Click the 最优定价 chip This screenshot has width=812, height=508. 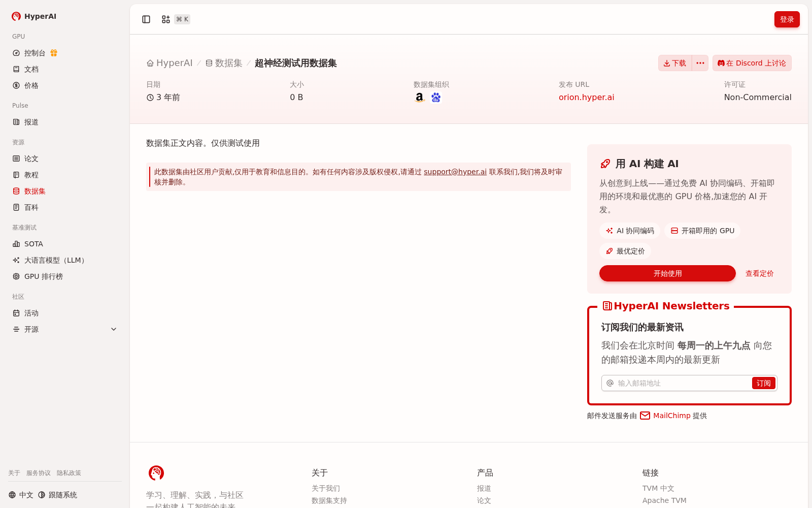tap(625, 251)
